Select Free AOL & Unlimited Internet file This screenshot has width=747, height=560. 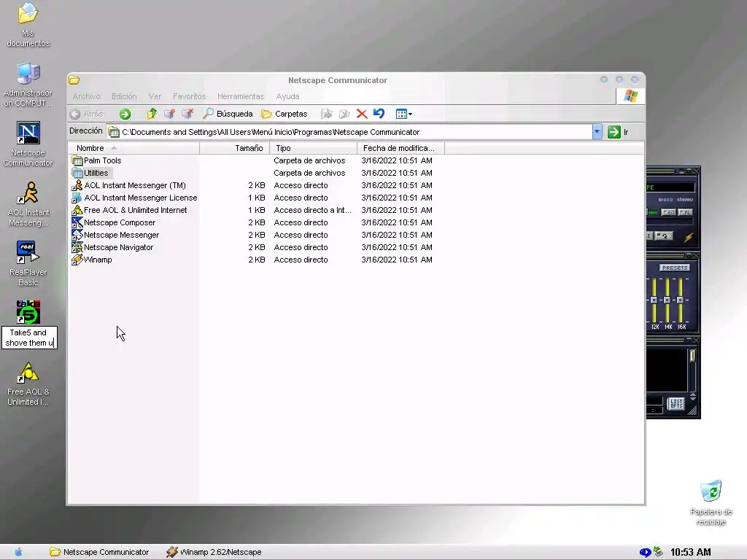[129, 210]
